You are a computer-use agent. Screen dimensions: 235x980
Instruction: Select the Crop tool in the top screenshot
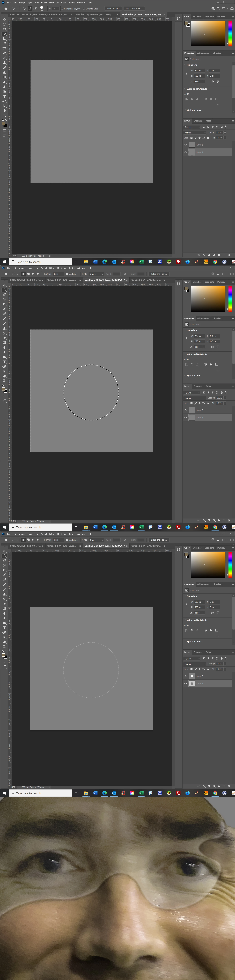[5, 39]
